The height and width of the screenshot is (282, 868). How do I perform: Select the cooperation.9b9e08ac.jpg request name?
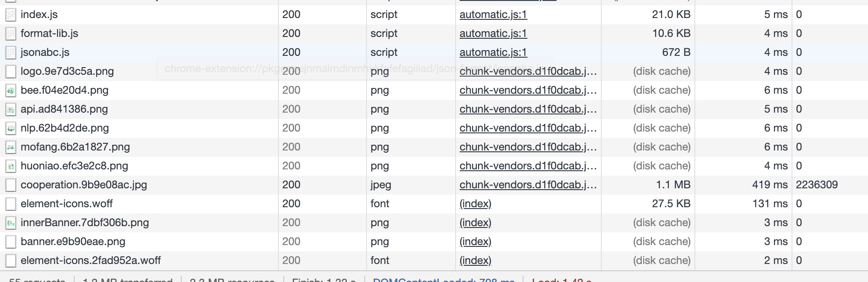tap(84, 185)
